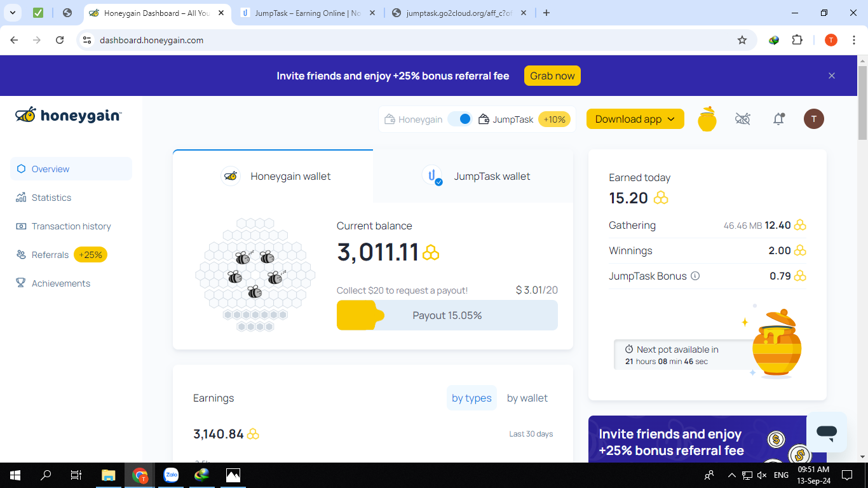Open the browser extensions puzzle icon
The image size is (868, 488).
pos(797,40)
